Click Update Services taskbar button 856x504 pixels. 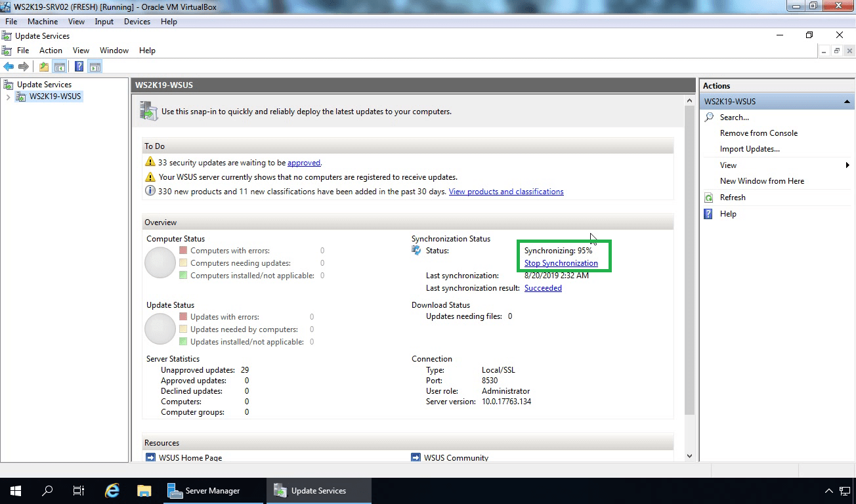click(x=319, y=491)
